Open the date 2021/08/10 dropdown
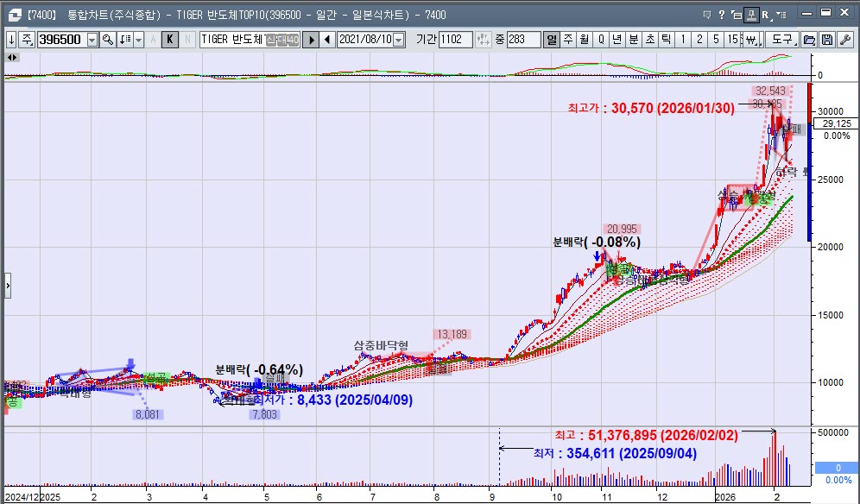860x504 pixels. click(398, 40)
